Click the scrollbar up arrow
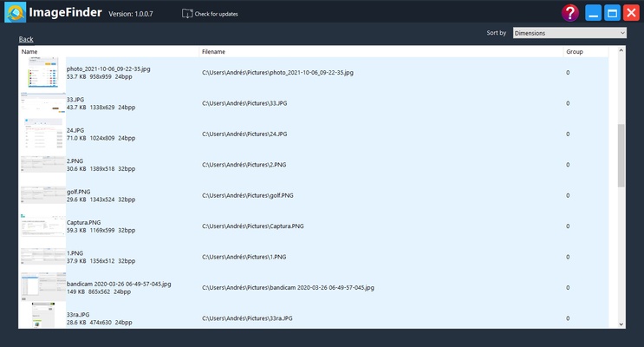 point(621,50)
